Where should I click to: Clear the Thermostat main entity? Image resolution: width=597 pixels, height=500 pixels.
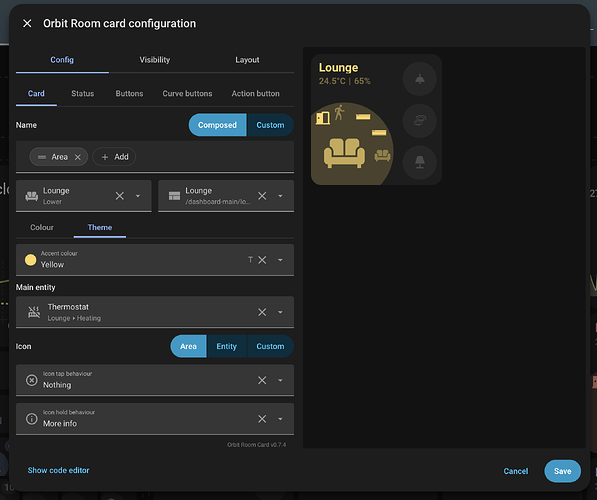[x=262, y=312]
